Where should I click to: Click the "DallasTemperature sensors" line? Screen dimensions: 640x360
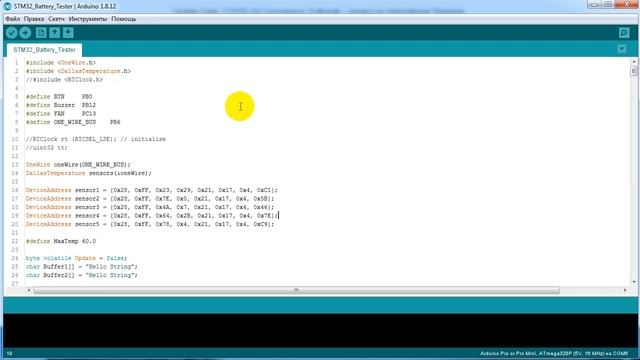point(89,173)
